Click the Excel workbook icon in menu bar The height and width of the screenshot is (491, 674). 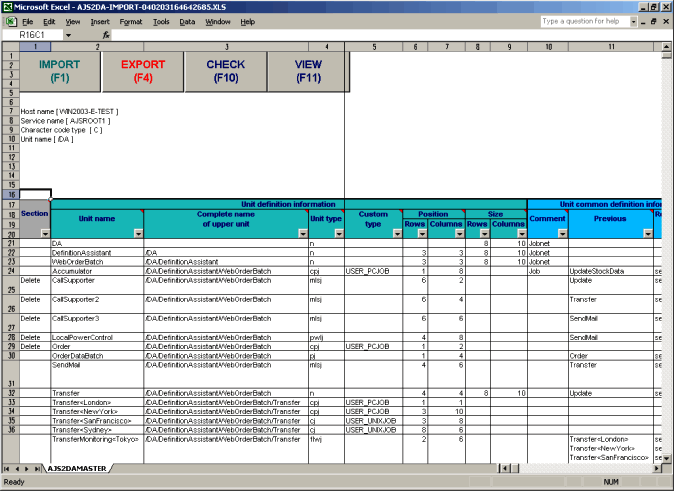9,21
